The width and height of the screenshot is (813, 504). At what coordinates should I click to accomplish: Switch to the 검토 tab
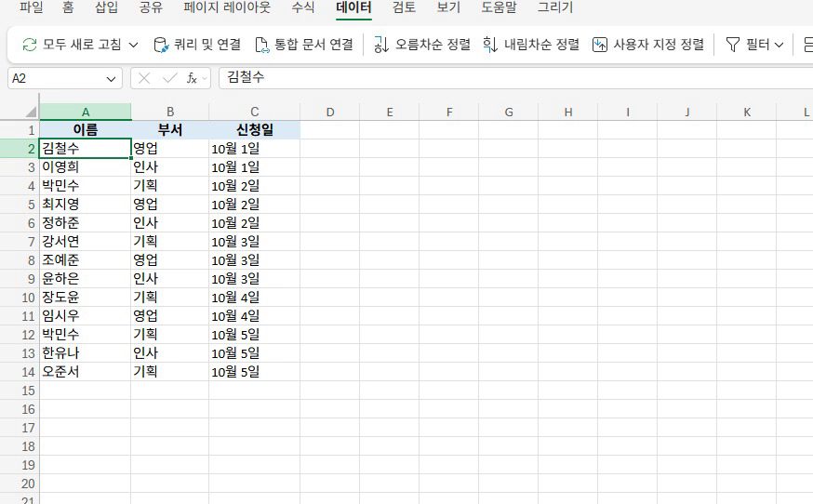(404, 7)
